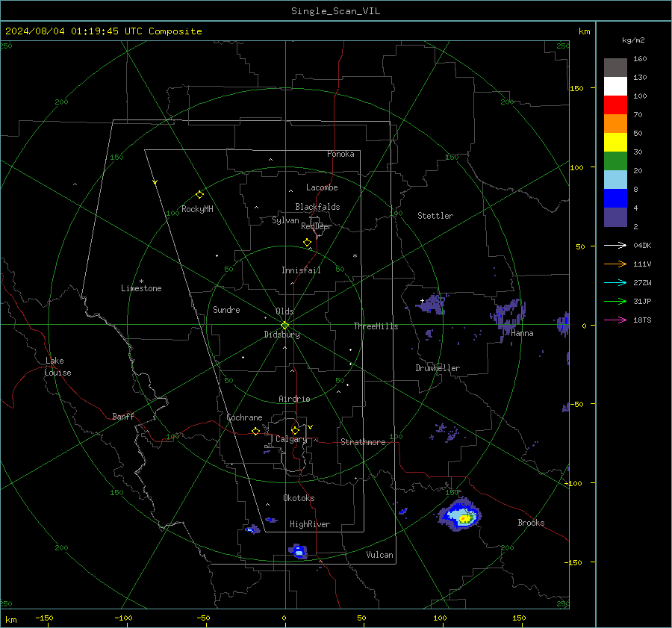Viewport: 672px width, 628px height.
Task: Pick the yellow 30-50 legend swatch
Action: [x=615, y=143]
